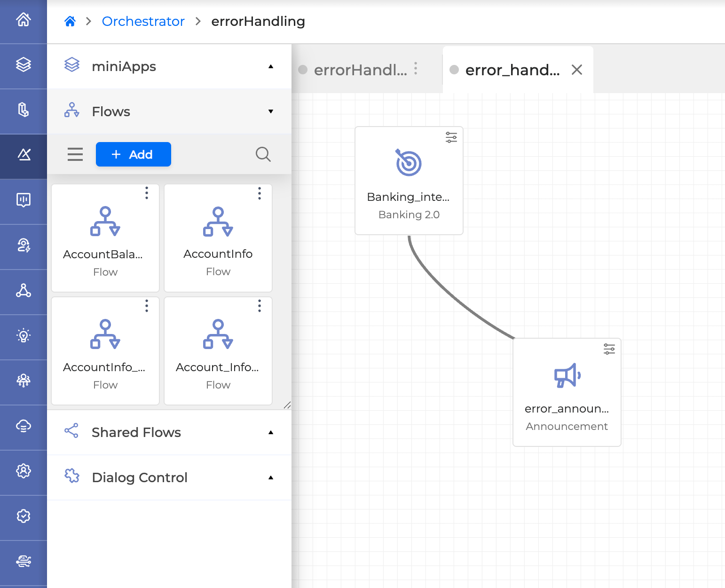Open settings sliders on the Banking_inte node
This screenshot has height=588, width=725.
tap(451, 137)
